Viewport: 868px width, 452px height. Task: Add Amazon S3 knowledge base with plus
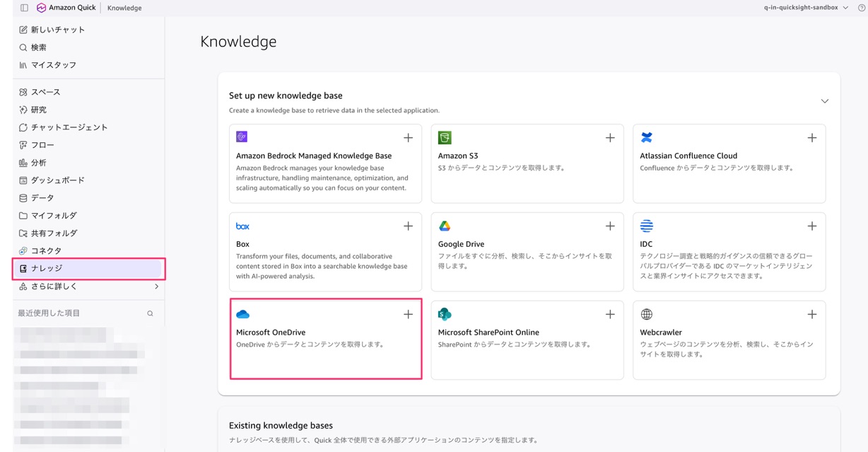click(x=610, y=138)
